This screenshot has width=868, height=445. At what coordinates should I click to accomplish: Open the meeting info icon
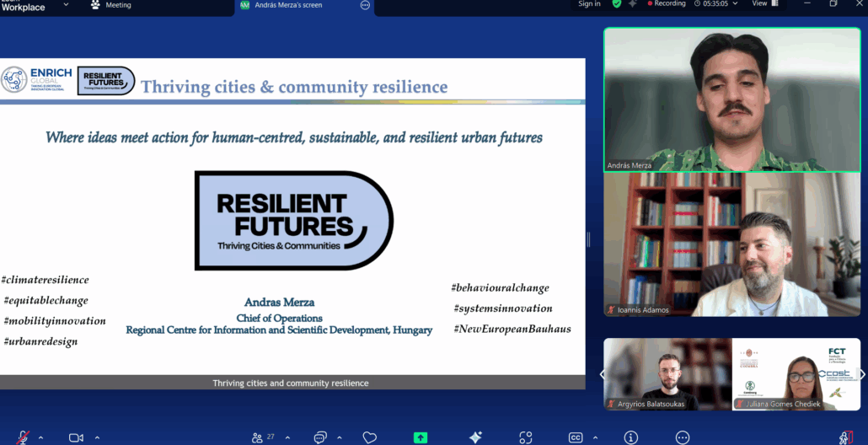point(631,437)
